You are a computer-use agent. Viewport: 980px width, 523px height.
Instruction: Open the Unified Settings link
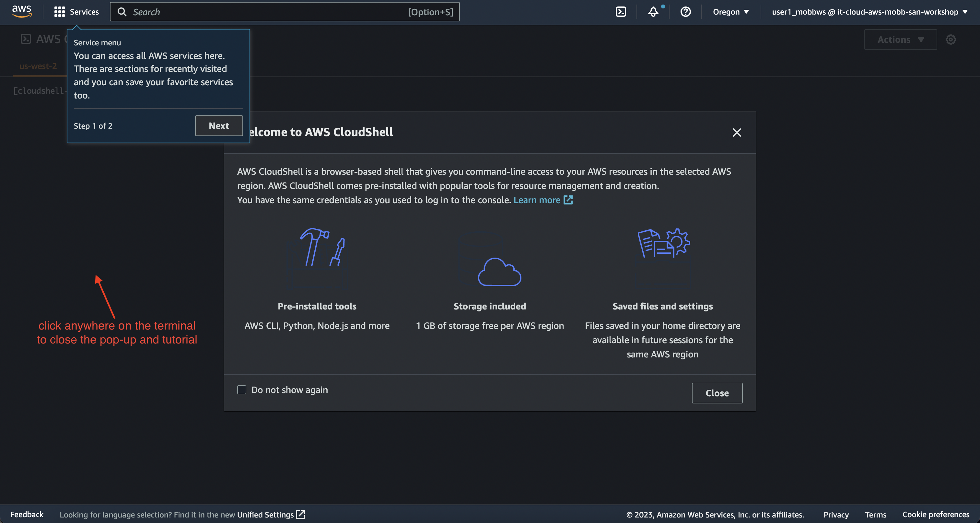click(265, 514)
